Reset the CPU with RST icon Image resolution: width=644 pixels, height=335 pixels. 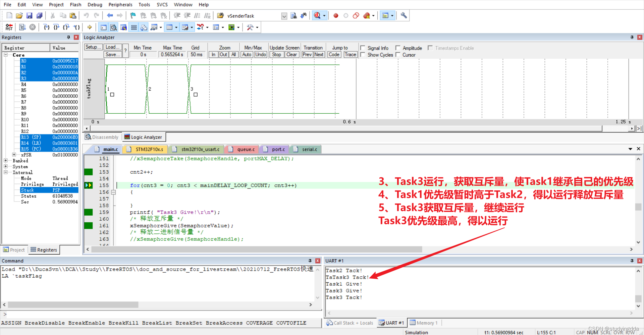click(9, 27)
